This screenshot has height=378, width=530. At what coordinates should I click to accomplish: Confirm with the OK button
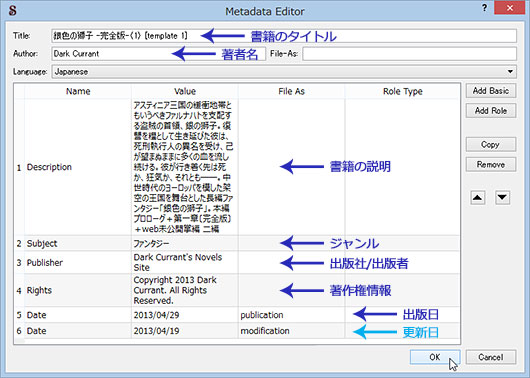click(x=435, y=357)
